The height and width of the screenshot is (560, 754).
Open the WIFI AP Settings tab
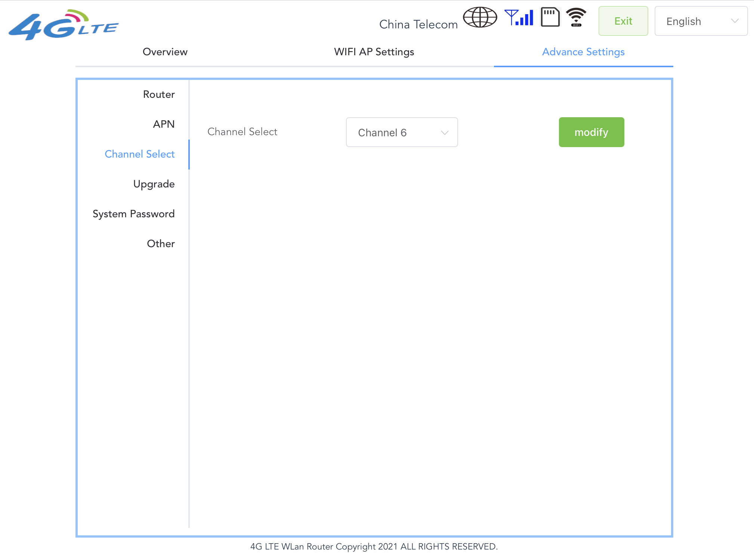pyautogui.click(x=374, y=52)
